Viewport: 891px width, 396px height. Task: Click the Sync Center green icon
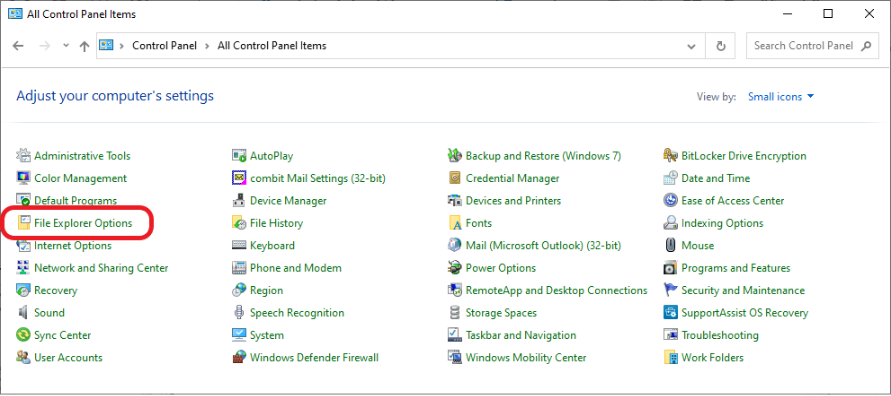tap(23, 335)
